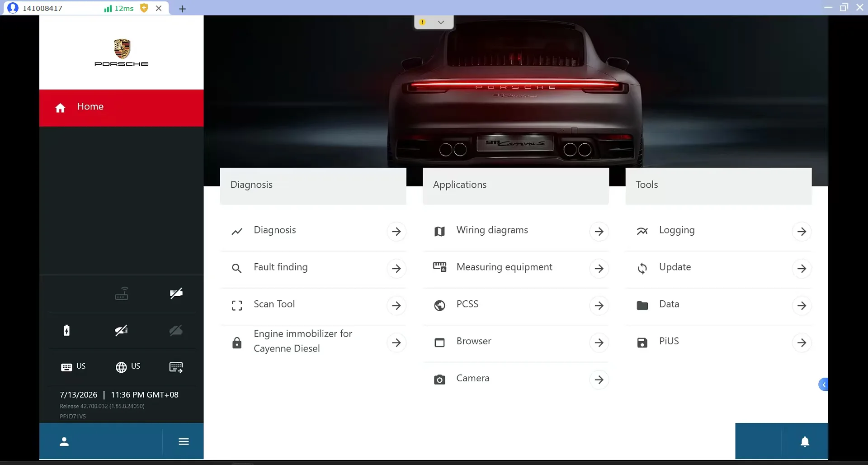The image size is (868, 465).
Task: Click the Wiring diagrams map icon
Action: coord(439,232)
